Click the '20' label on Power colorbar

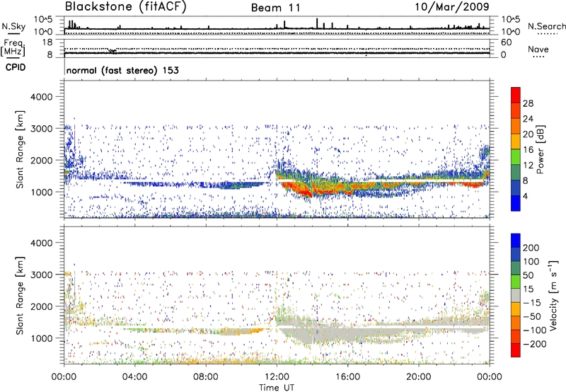click(x=528, y=134)
